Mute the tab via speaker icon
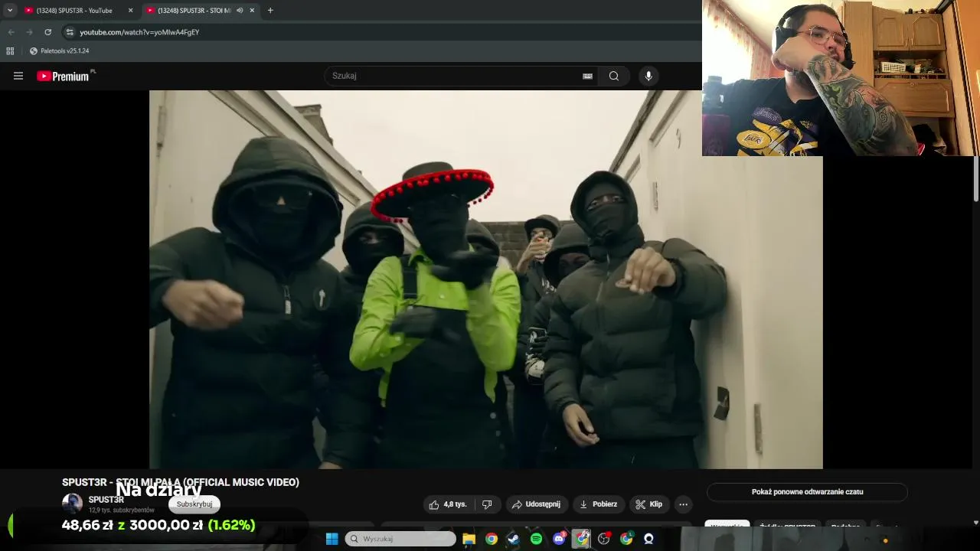This screenshot has width=980, height=551. click(x=240, y=10)
